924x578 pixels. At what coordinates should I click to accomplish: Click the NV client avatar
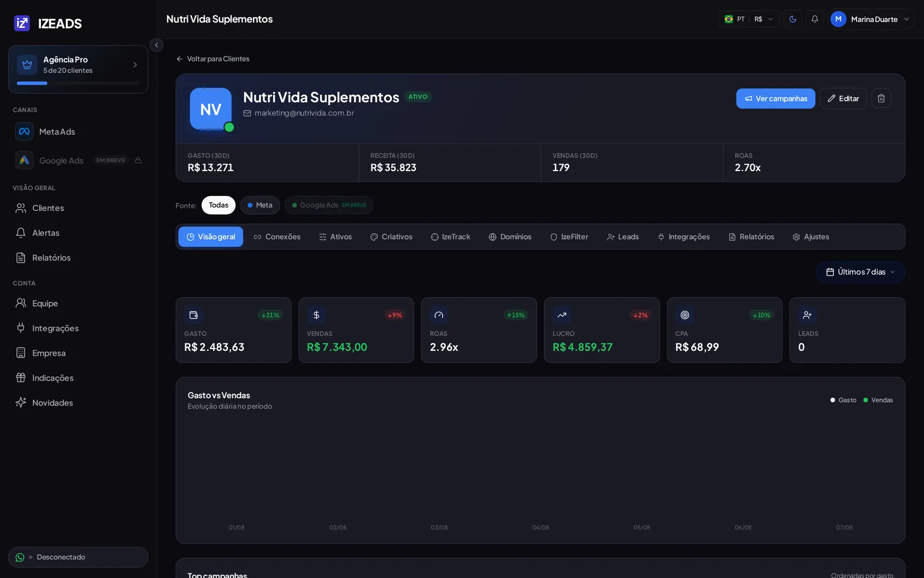(211, 109)
